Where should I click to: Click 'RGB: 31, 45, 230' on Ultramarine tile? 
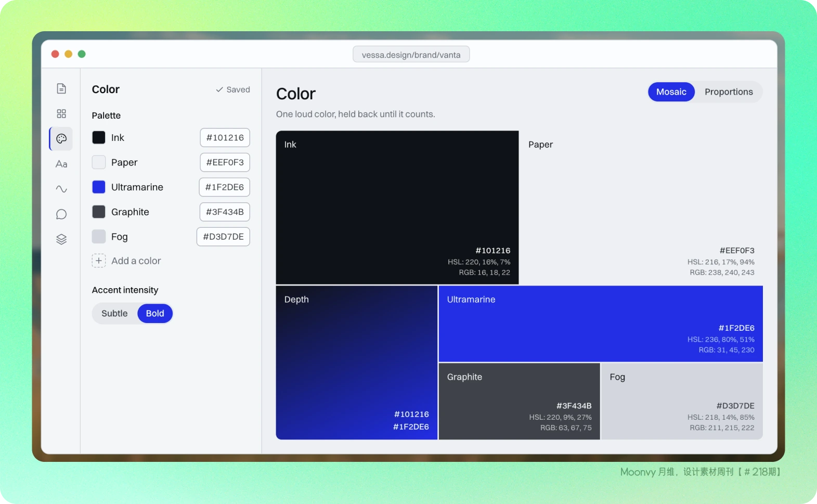coord(727,350)
